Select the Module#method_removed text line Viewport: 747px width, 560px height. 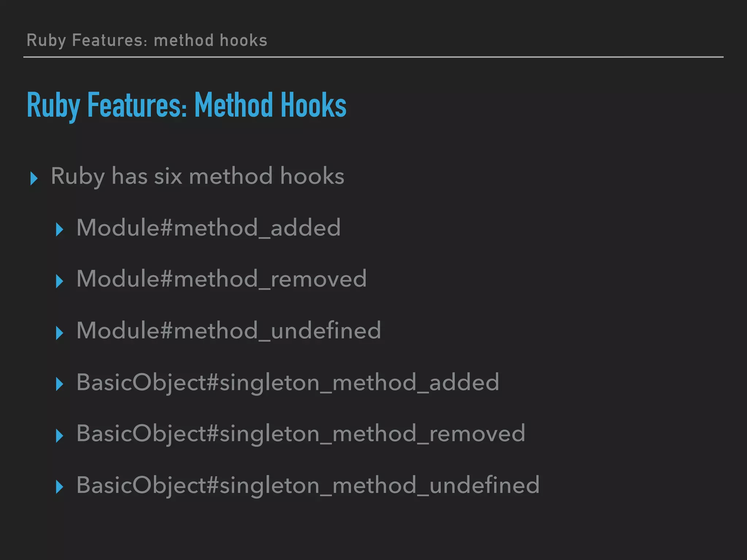pos(221,279)
